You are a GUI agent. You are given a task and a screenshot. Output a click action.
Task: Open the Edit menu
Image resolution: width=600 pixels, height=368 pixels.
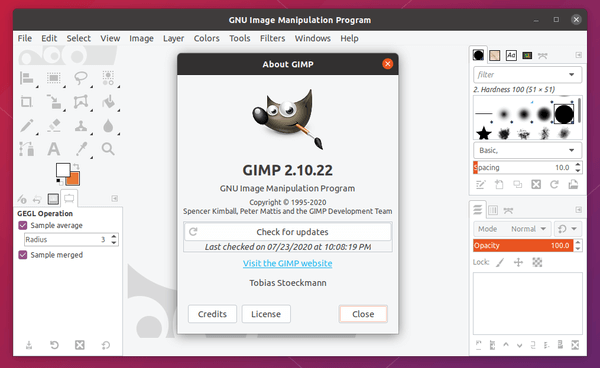(49, 38)
